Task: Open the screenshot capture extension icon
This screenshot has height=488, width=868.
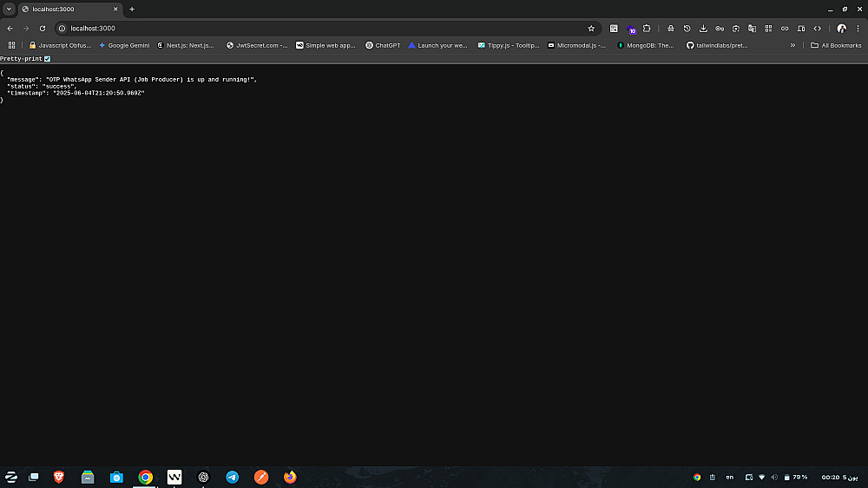Action: (x=736, y=29)
